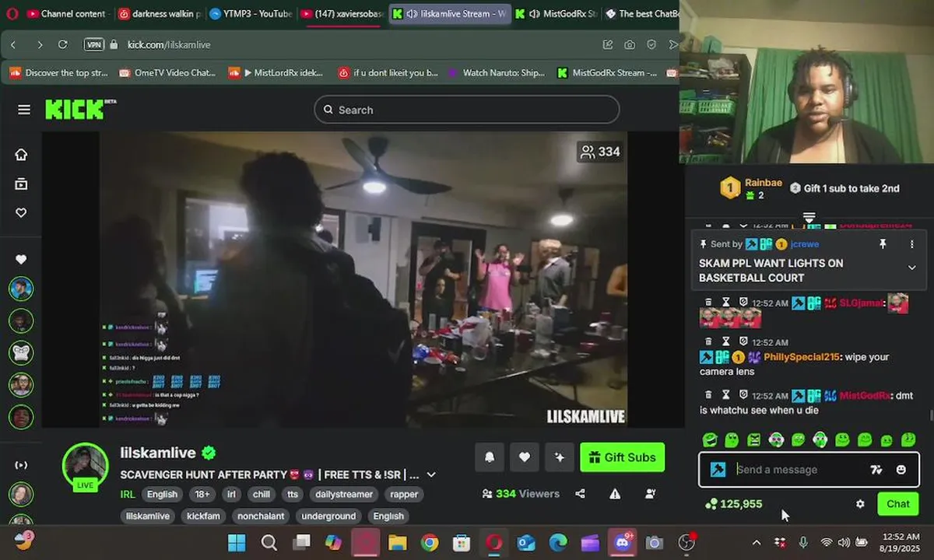Report the stream with warning triangle icon

pos(615,493)
